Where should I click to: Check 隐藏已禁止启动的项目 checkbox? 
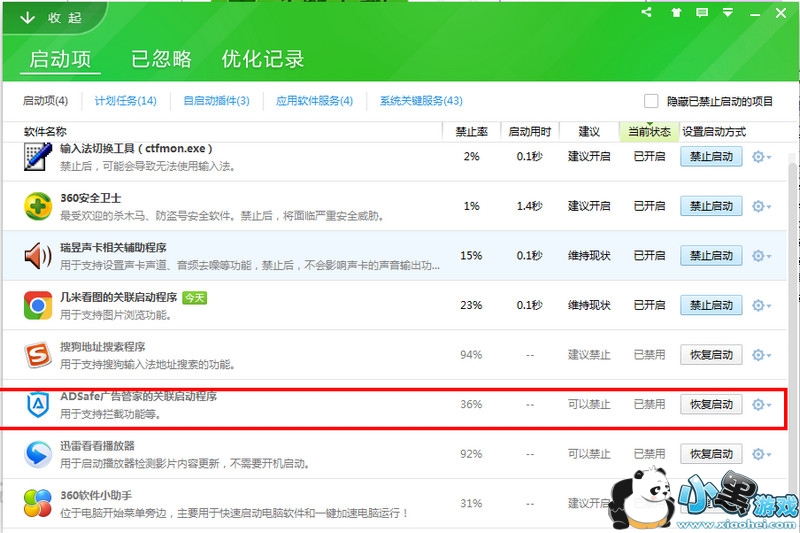(651, 101)
